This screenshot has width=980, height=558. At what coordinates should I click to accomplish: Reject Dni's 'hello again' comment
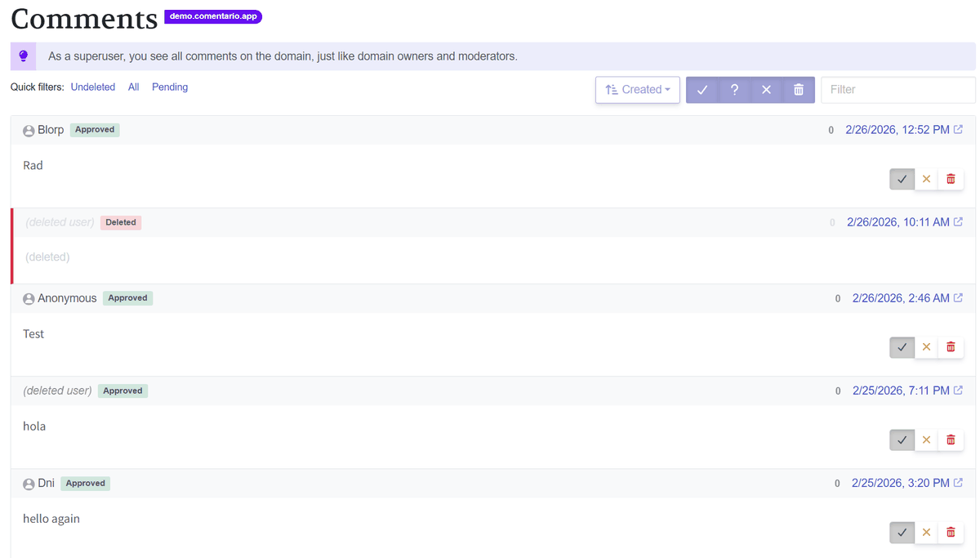tap(926, 533)
